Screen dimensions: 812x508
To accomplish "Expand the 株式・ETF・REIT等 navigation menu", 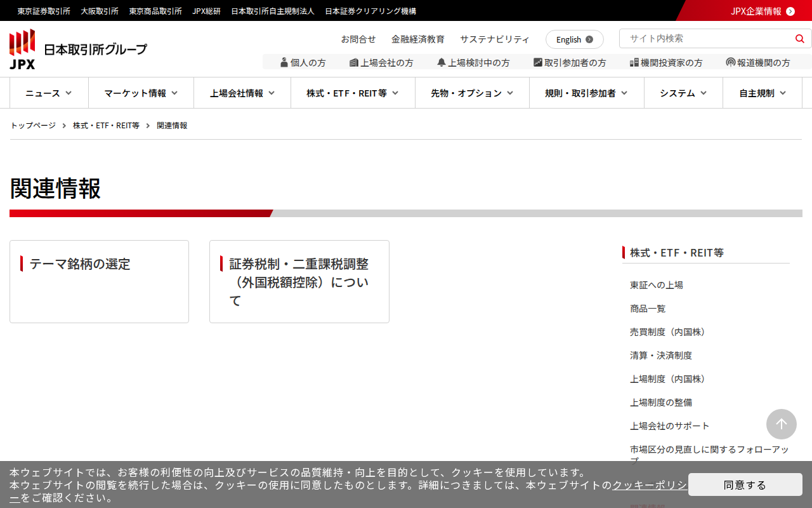I will point(353,93).
